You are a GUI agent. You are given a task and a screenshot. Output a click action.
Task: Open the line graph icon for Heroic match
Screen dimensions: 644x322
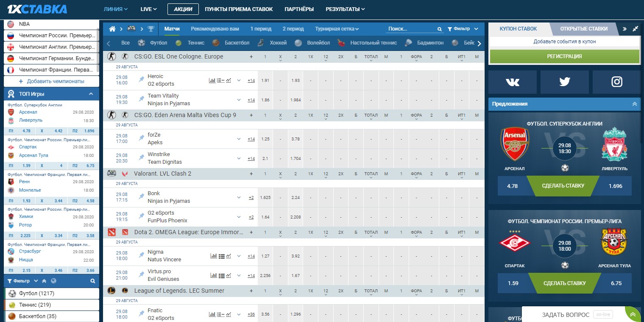tap(229, 80)
